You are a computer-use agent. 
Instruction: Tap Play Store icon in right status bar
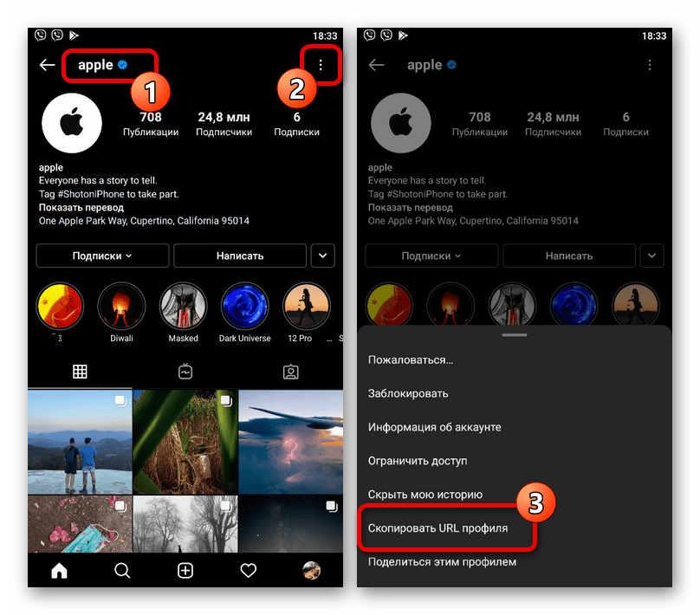(x=403, y=35)
